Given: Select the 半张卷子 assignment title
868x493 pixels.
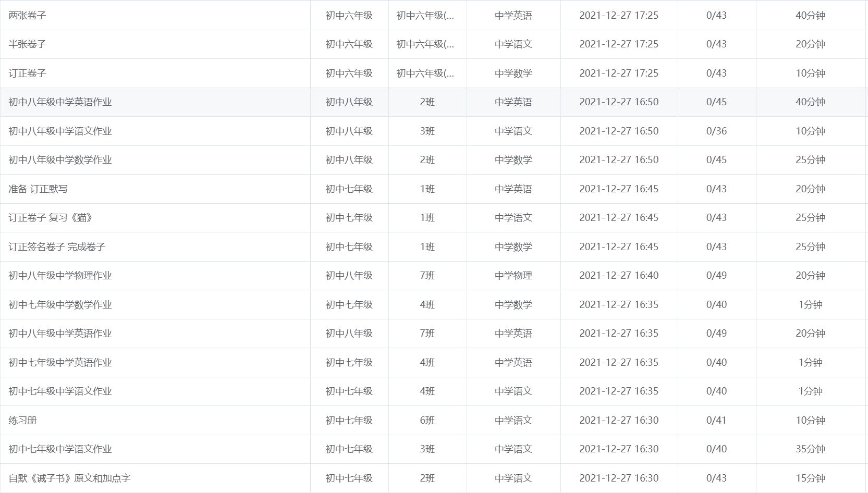Looking at the screenshot, I should 27,44.
